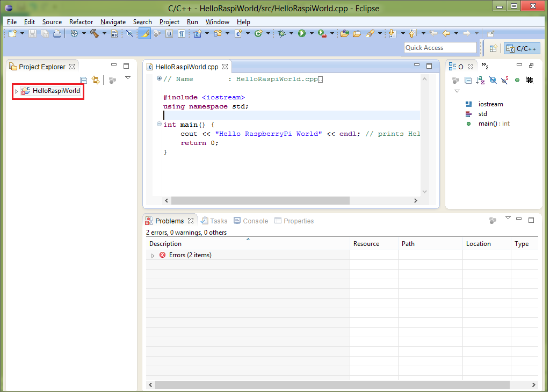
Task: Toggle Hide Non-Public Members green dot
Action: tap(517, 81)
